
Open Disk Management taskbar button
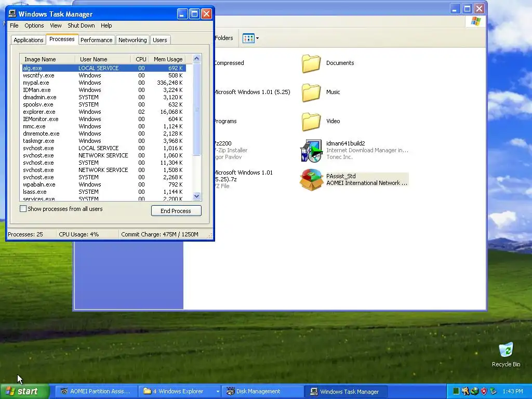tap(262, 391)
